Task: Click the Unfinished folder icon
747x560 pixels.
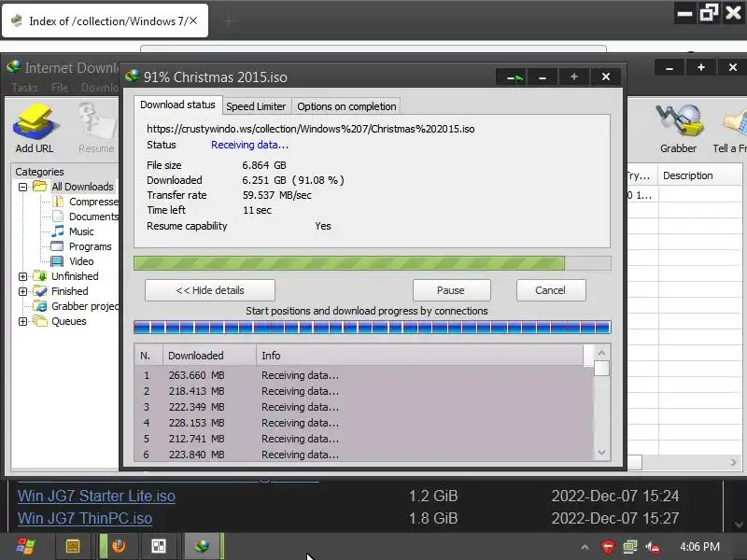Action: (x=40, y=276)
